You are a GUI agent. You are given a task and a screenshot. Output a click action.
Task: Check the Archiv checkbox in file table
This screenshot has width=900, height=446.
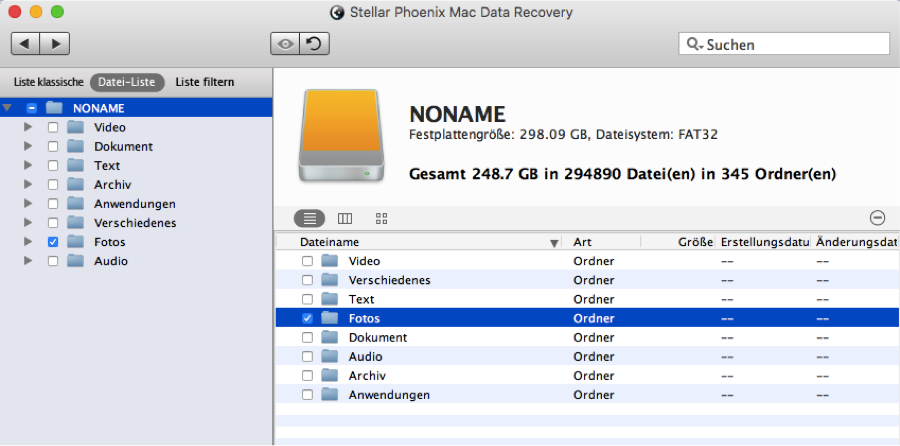click(308, 375)
